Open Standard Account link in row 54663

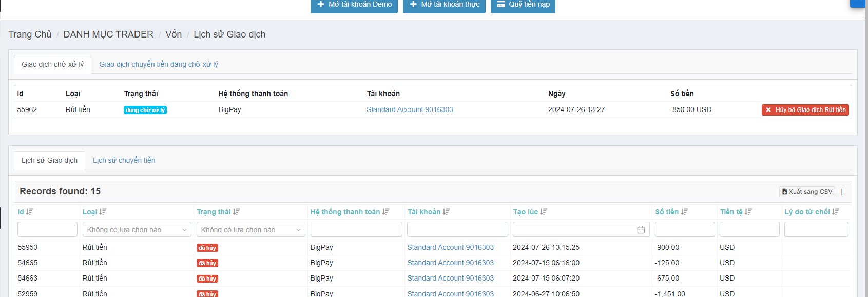(450, 278)
